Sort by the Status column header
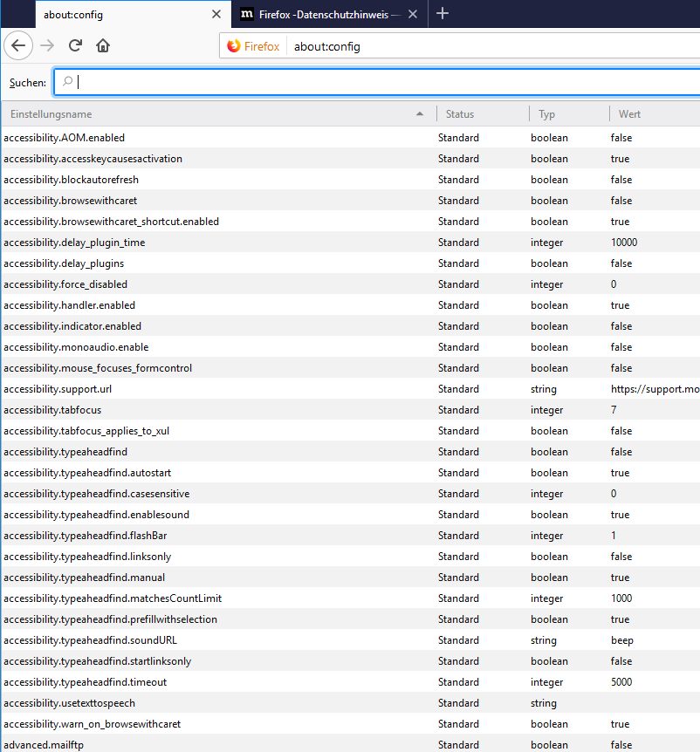 point(482,114)
